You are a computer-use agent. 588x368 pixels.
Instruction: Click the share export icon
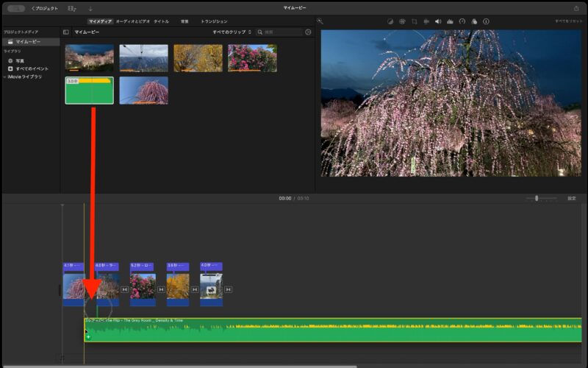pos(576,8)
